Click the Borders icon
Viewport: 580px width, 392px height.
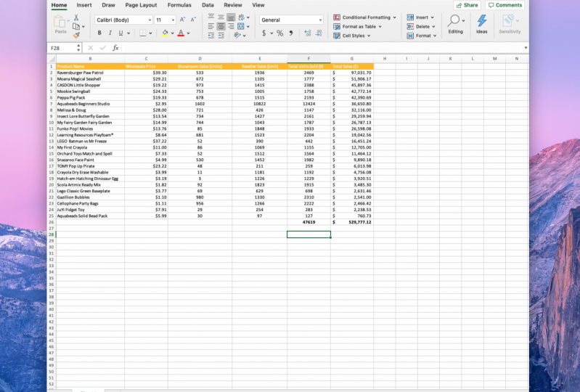[143, 33]
